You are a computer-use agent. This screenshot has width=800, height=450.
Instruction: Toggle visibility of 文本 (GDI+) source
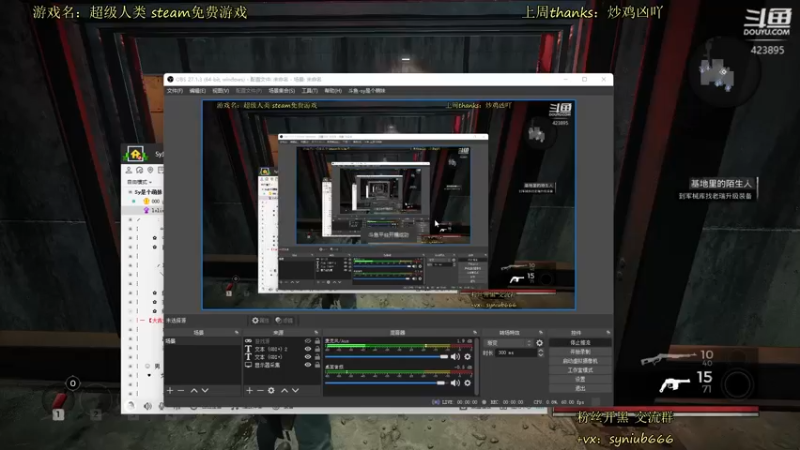click(x=308, y=357)
